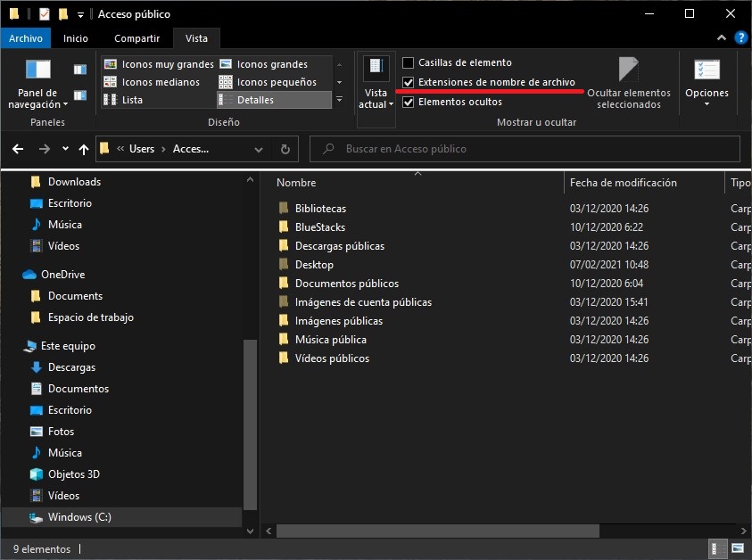Sort by Fecha de modificación column header
The height and width of the screenshot is (560, 752).
point(624,183)
